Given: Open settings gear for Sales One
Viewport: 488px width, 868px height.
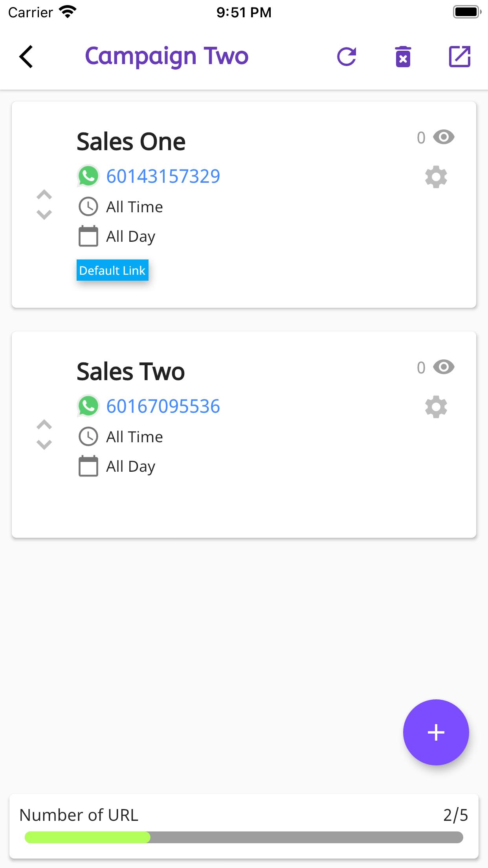Looking at the screenshot, I should pyautogui.click(x=436, y=177).
